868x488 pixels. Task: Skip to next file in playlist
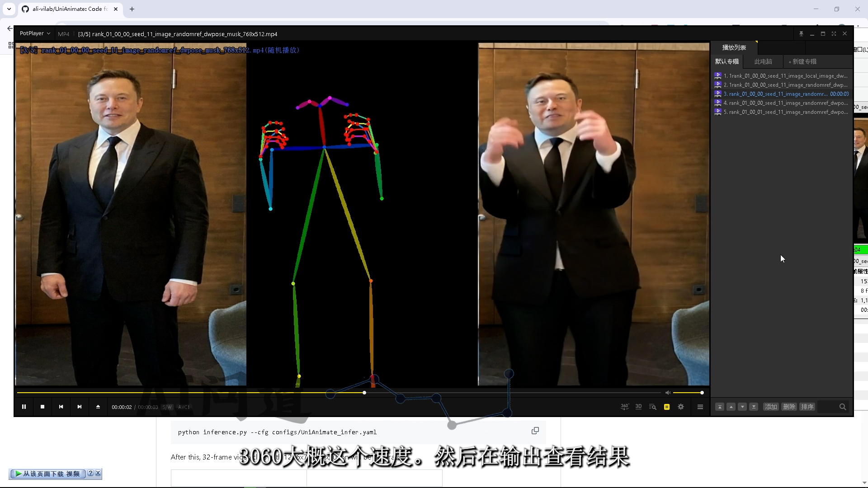tap(80, 407)
